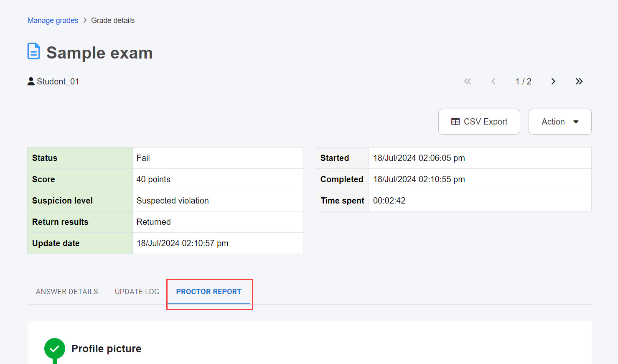Click the Grade details breadcrumb text

(x=113, y=20)
